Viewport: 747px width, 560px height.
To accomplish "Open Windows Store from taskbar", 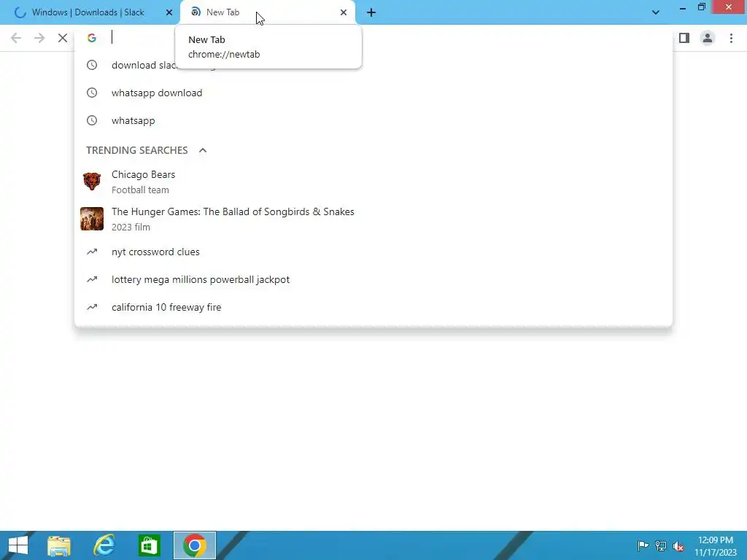I will [x=149, y=545].
